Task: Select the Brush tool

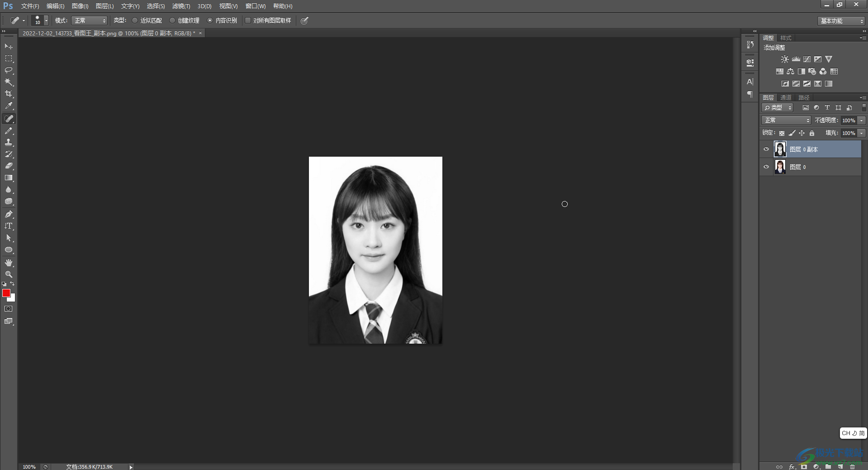Action: coord(9,130)
